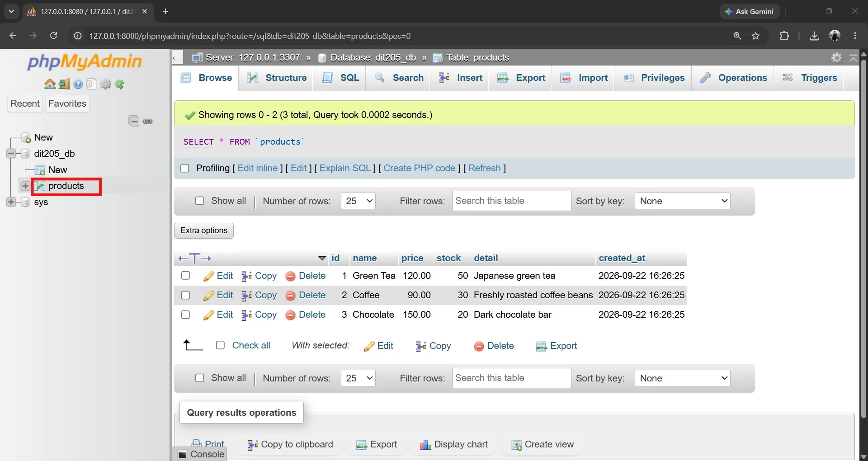
Task: Click the Edit inline link
Action: 258,168
